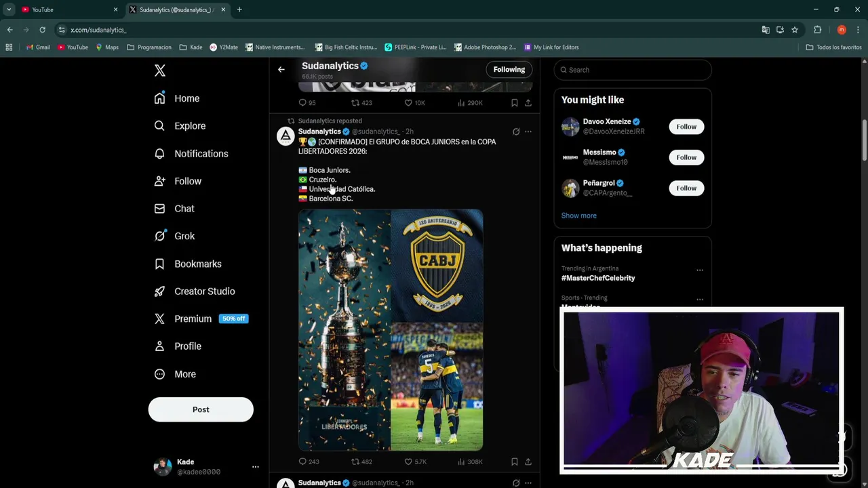View analytics showing 308K views
868x488 pixels.
[x=470, y=462]
